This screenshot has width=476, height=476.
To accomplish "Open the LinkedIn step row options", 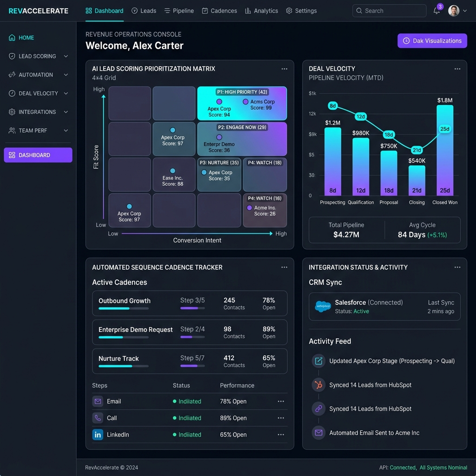I will click(281, 435).
